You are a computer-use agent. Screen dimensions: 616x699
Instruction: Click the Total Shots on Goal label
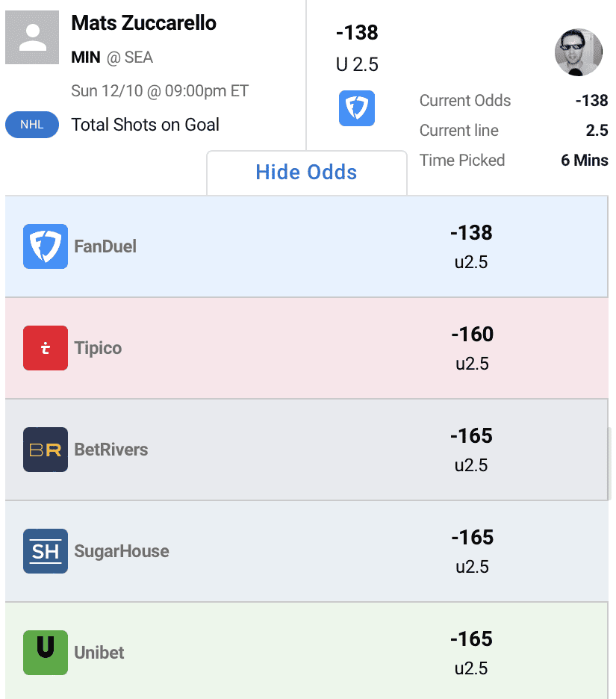pos(146,125)
